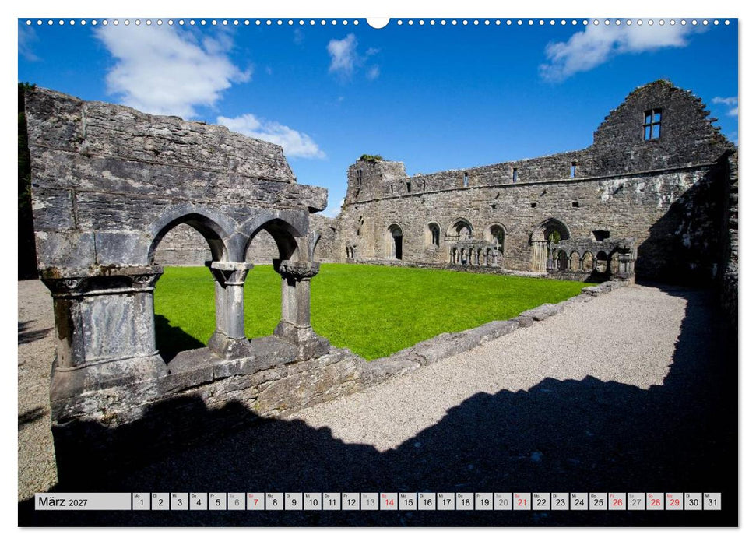Select day 4 in the calendar strip
Image resolution: width=756 pixels, height=545 pixels.
pos(199,501)
